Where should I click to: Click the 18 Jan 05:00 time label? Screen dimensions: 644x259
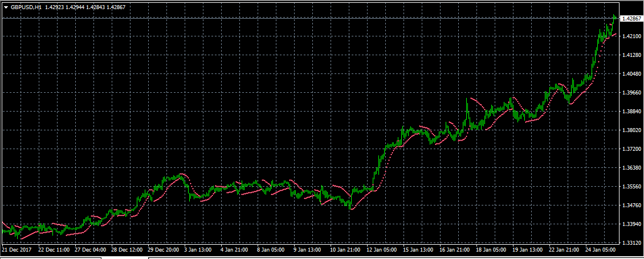coord(490,249)
